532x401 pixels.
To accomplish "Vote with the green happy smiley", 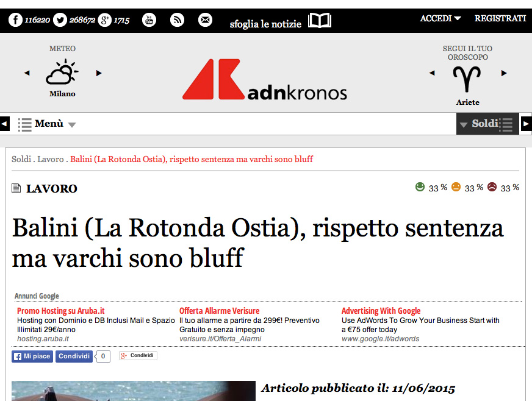I will tap(420, 186).
